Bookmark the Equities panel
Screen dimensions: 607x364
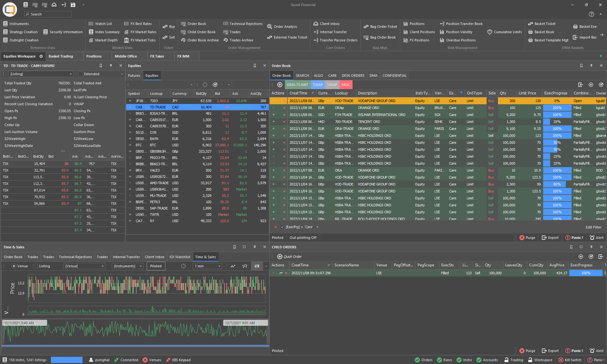click(x=255, y=66)
